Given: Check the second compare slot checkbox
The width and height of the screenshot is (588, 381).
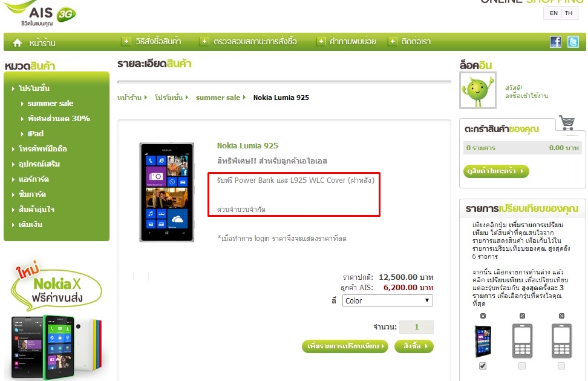Looking at the screenshot, I should (x=522, y=366).
